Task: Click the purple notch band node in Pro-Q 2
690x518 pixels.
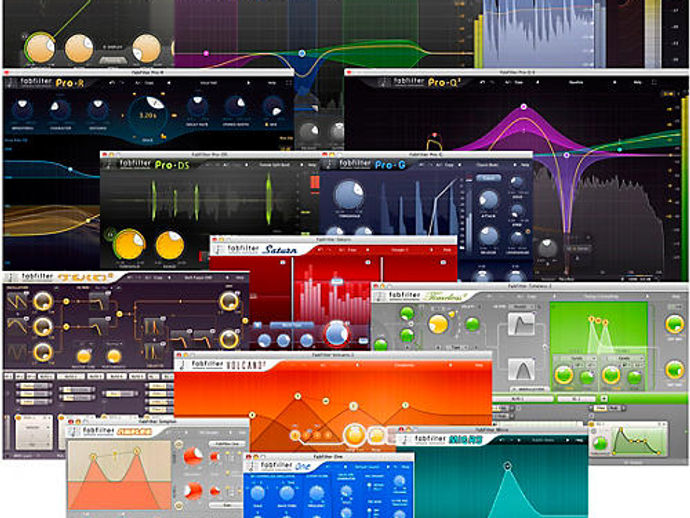Action: coord(566,155)
